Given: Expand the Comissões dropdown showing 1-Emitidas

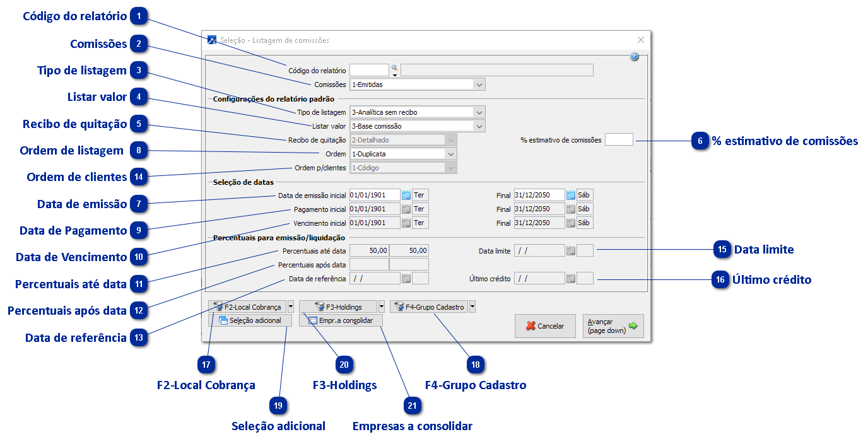Looking at the screenshot, I should click(x=479, y=84).
